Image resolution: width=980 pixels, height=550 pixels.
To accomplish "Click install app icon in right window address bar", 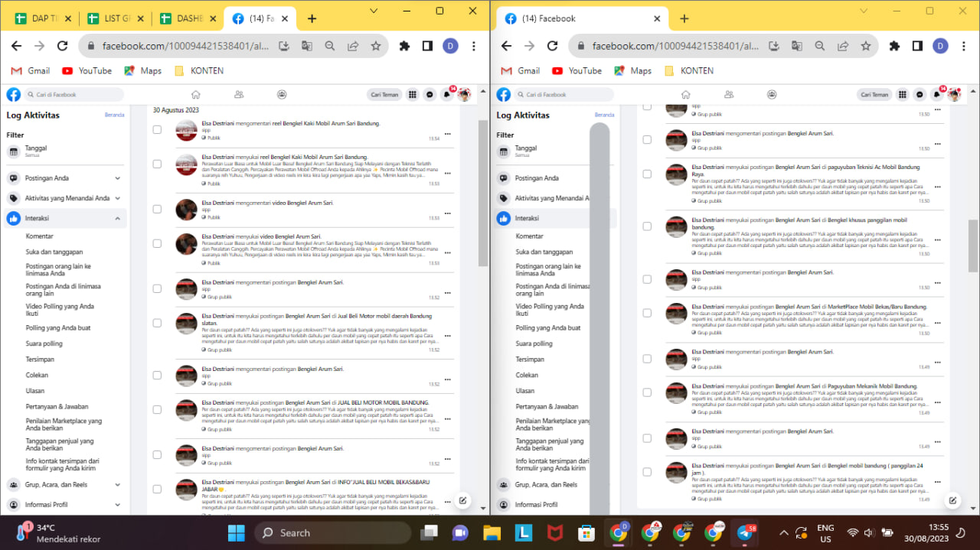I will click(774, 46).
